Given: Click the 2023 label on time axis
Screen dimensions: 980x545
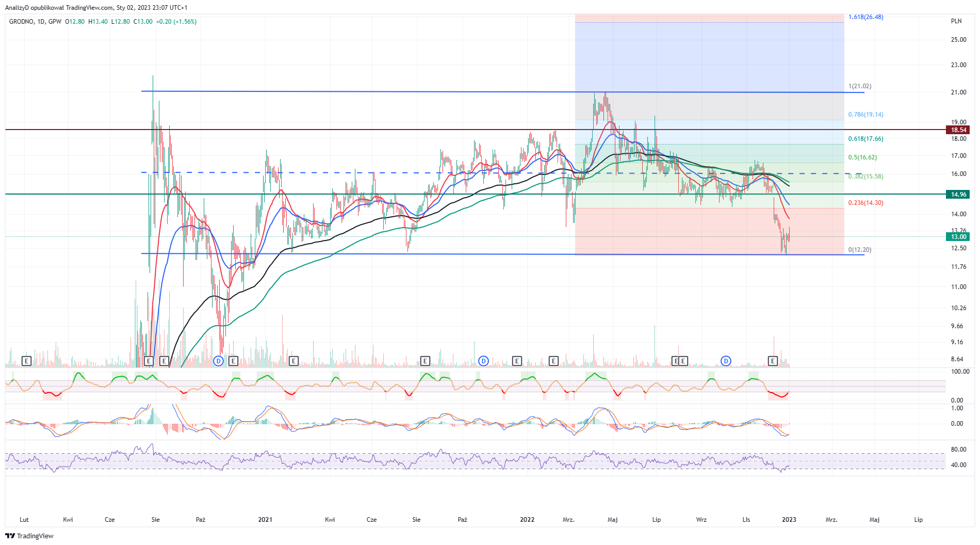Looking at the screenshot, I should tap(789, 520).
